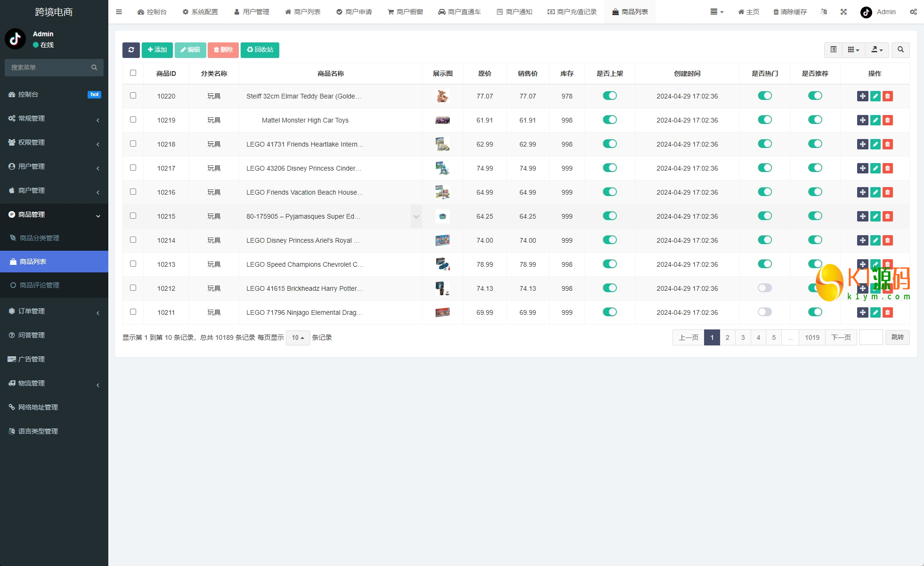Tick checkbox for product 10218 row
This screenshot has height=566, width=924.
pyautogui.click(x=133, y=144)
